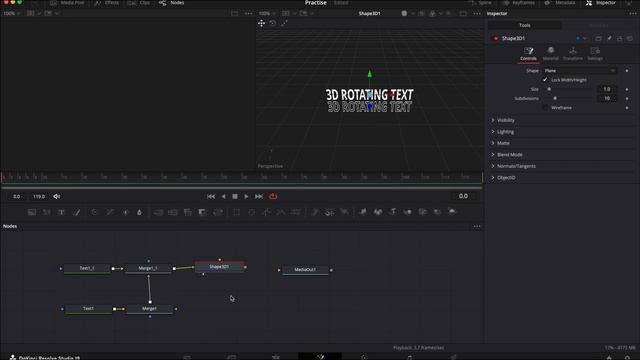Image resolution: width=640 pixels, height=360 pixels.
Task: Add a Merge node from the toolbar
Action: click(158, 212)
